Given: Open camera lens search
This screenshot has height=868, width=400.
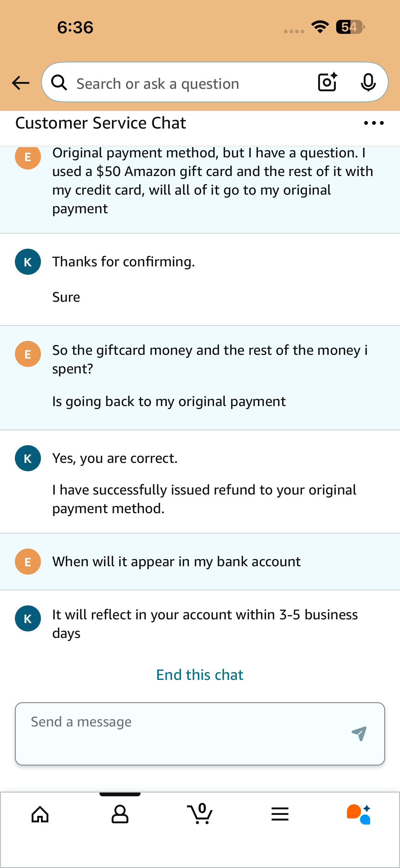Looking at the screenshot, I should [327, 82].
